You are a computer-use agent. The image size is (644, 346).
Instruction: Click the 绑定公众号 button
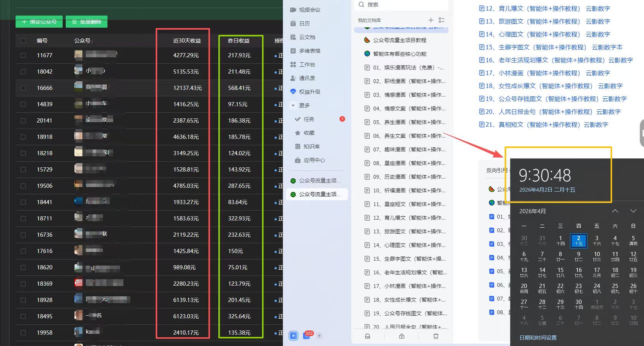click(39, 22)
